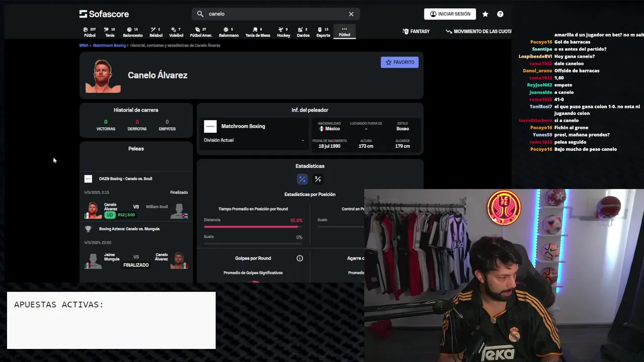Open Jaime Munguía vs Canelo fight row
644x362 pixels.
pos(136,260)
